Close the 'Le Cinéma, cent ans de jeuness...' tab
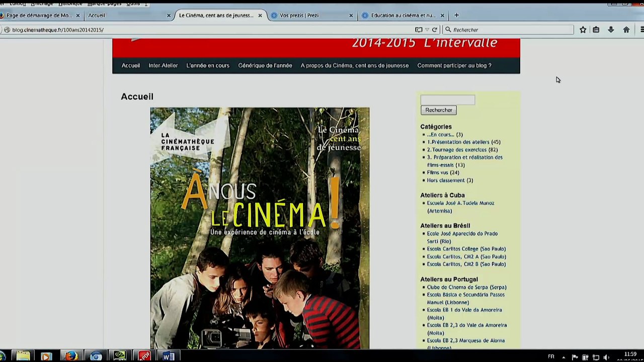 [260, 16]
